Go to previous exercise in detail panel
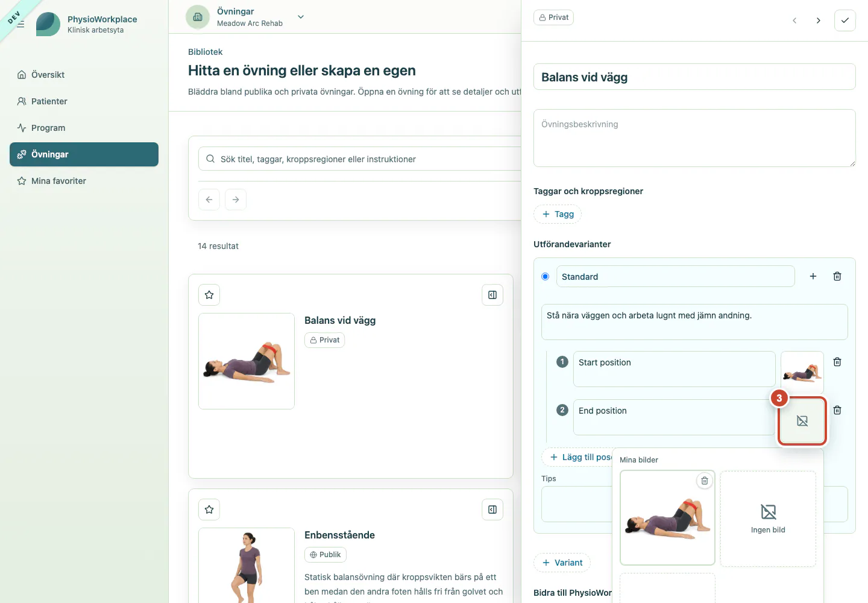The image size is (868, 603). click(794, 21)
